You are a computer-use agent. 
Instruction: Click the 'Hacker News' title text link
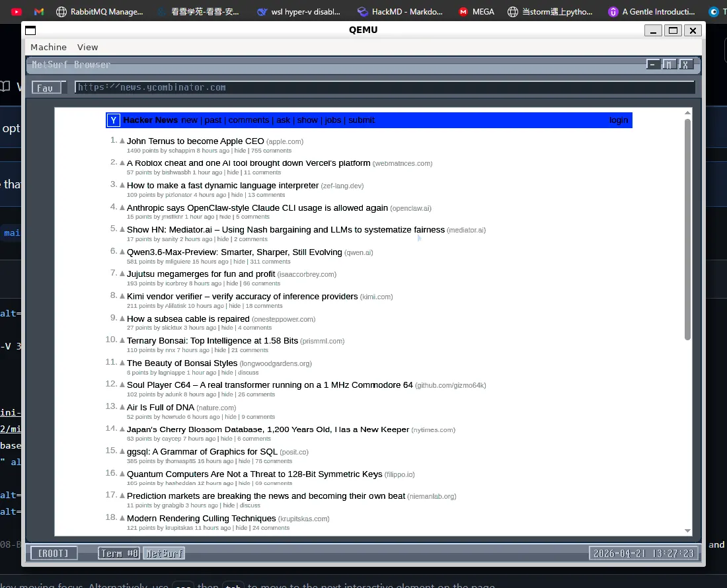[x=151, y=120]
